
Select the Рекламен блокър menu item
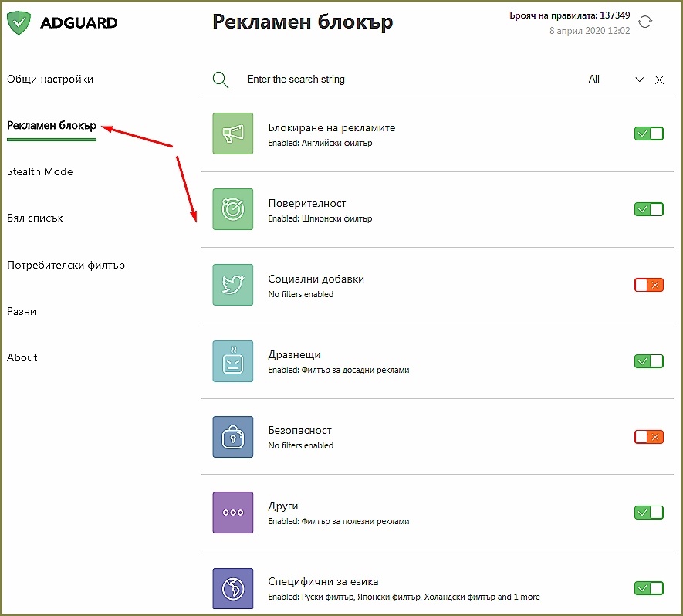point(52,126)
